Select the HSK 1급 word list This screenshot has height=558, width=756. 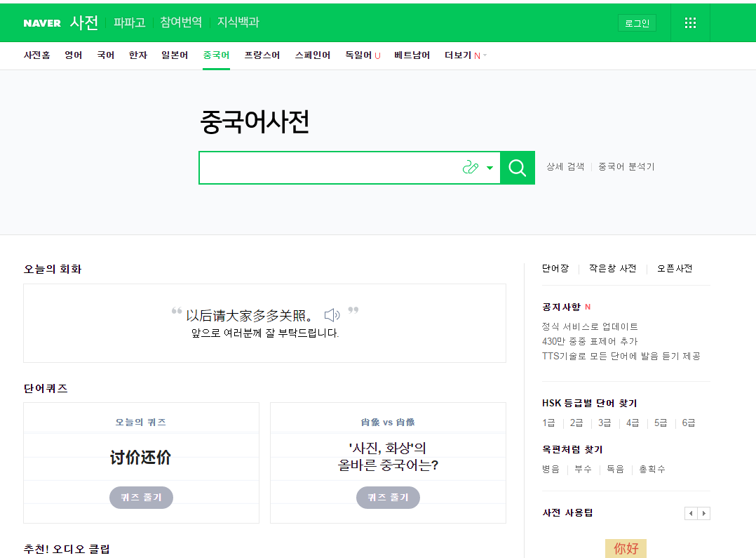coord(548,423)
